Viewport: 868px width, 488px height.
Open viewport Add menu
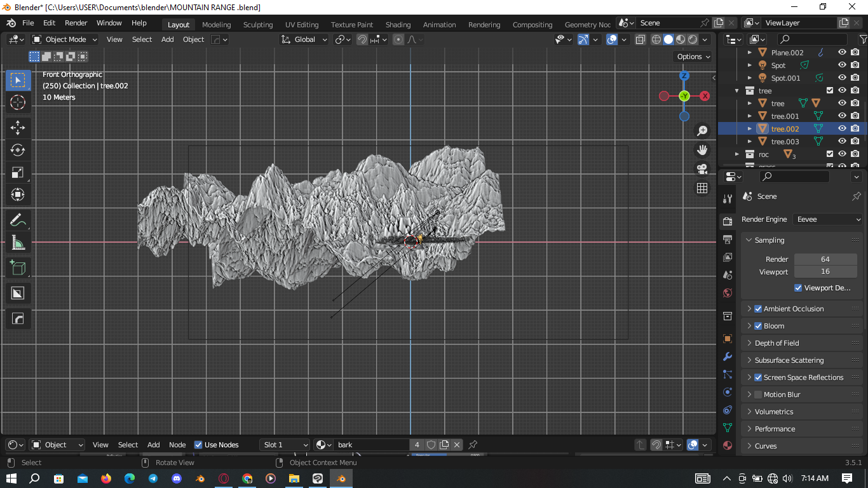coord(168,39)
